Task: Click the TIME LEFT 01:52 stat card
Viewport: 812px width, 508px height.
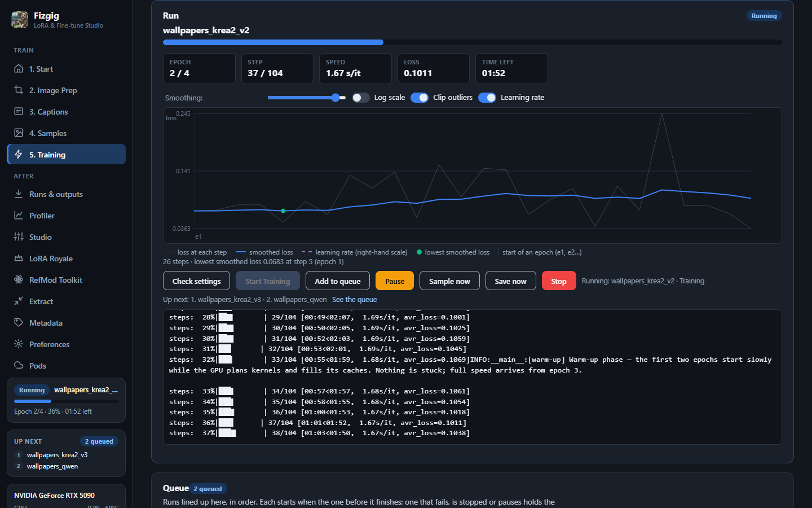Action: click(x=511, y=68)
